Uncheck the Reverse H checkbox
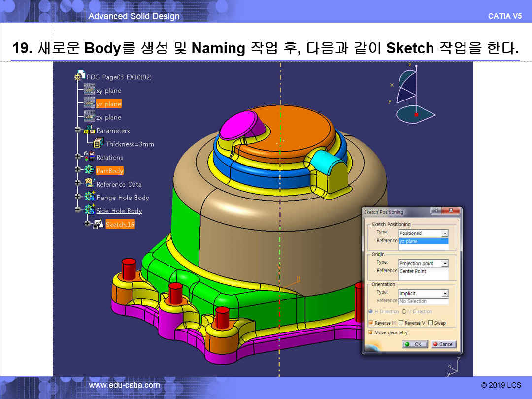Image resolution: width=532 pixels, height=399 pixels. click(x=370, y=323)
